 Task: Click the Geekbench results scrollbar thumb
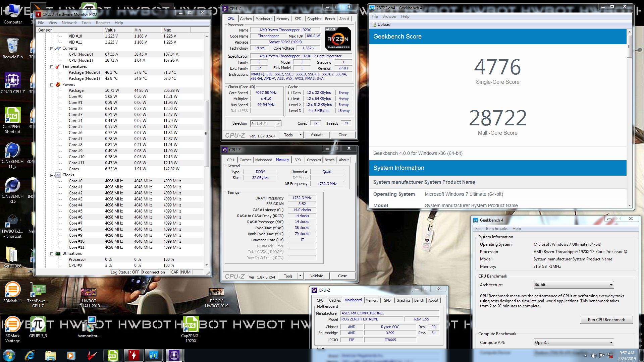[x=629, y=46]
